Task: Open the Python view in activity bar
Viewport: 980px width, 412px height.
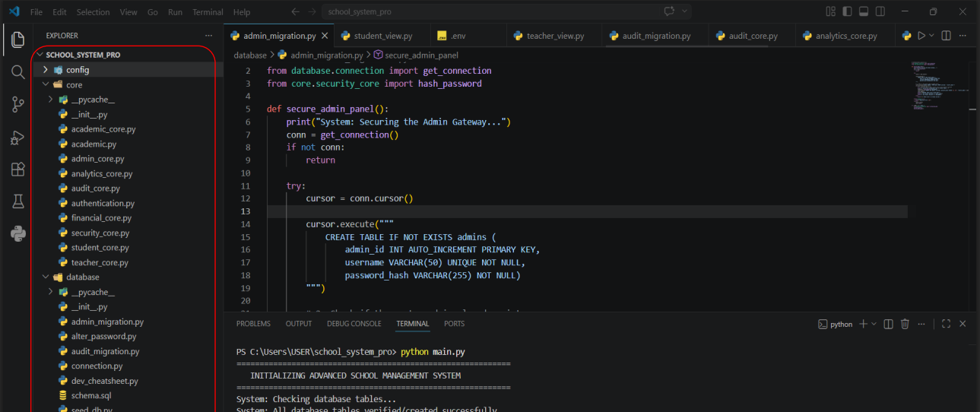Action: [x=17, y=233]
